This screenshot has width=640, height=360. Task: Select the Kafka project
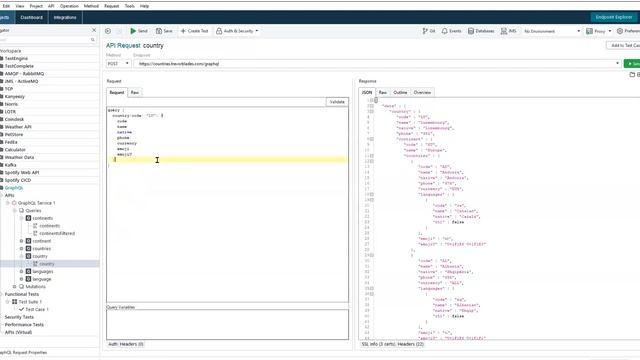pyautogui.click(x=10, y=165)
